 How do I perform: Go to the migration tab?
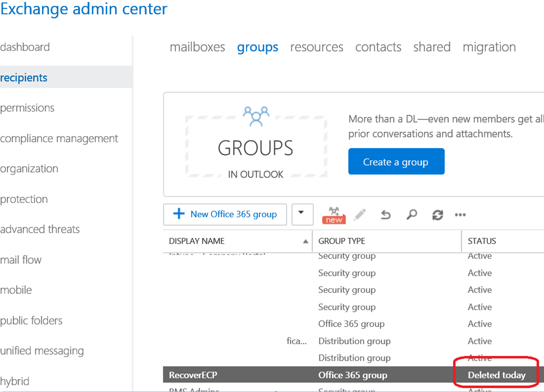[489, 47]
